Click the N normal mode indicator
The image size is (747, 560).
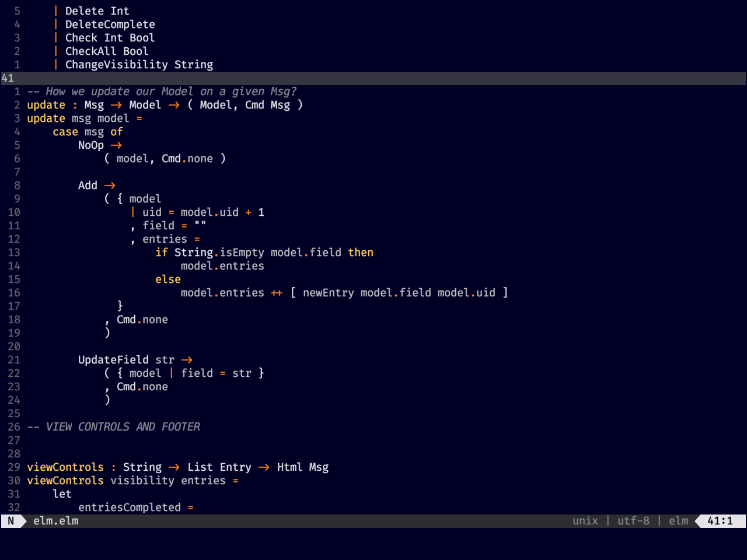pyautogui.click(x=11, y=521)
